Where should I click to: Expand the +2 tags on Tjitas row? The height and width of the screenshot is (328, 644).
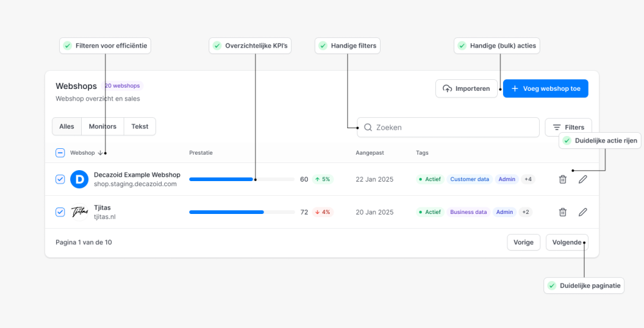(x=526, y=212)
